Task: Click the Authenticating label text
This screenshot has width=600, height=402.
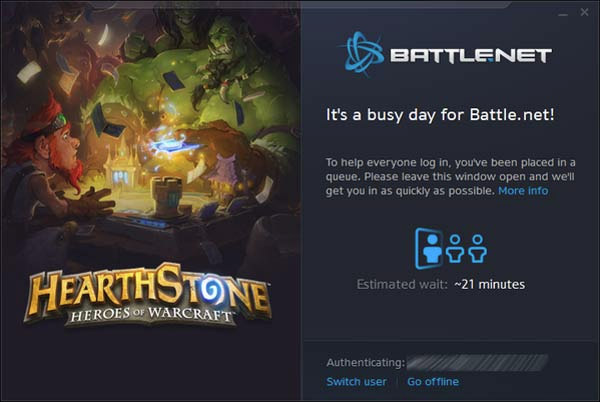Action: (x=365, y=363)
